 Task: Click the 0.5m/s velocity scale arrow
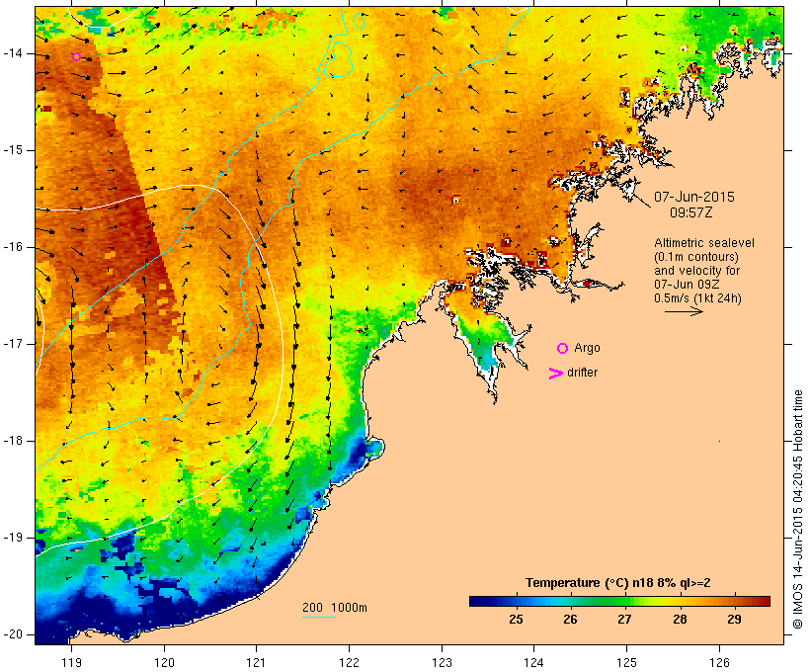(x=684, y=311)
